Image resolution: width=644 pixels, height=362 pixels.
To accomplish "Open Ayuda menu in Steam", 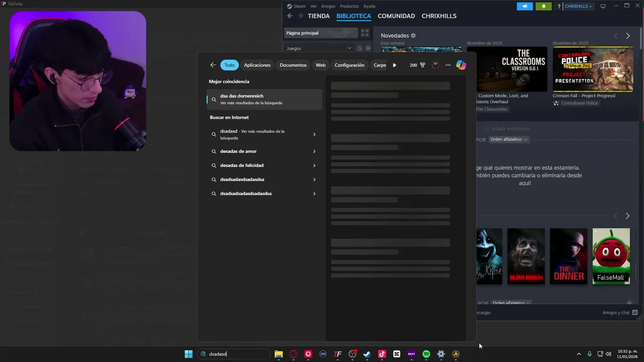I will pyautogui.click(x=369, y=6).
